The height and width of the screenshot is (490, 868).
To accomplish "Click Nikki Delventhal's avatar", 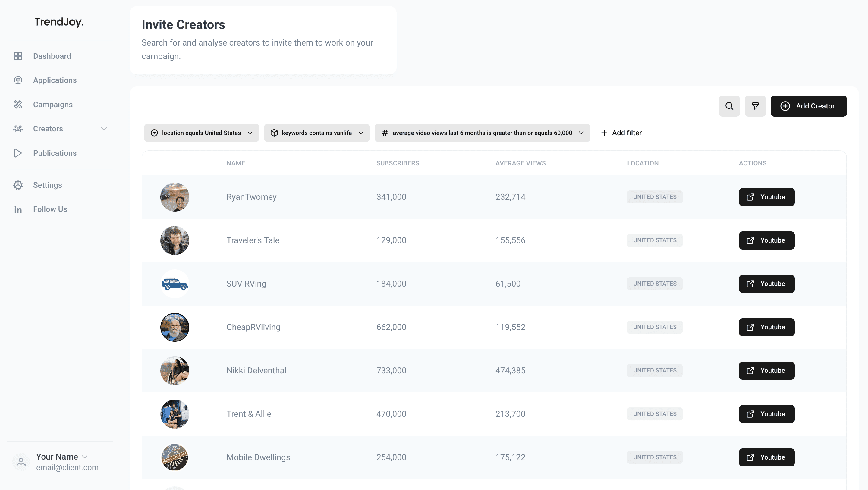I will click(175, 371).
